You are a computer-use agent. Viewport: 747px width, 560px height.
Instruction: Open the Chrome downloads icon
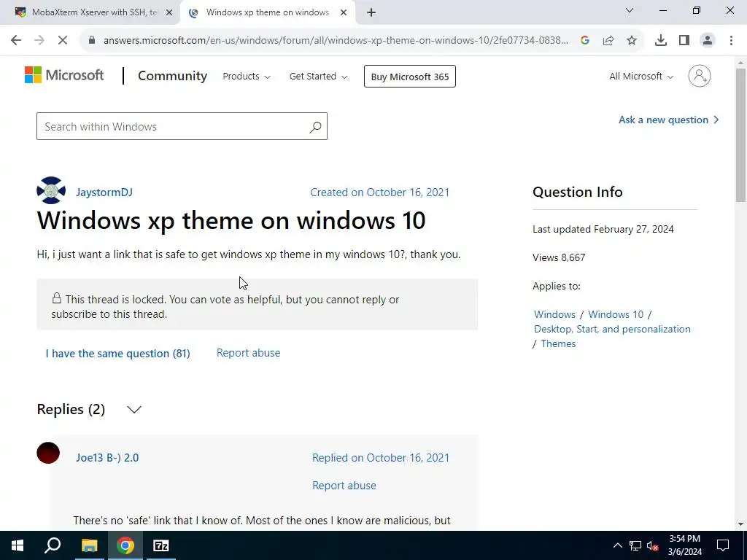(x=661, y=41)
